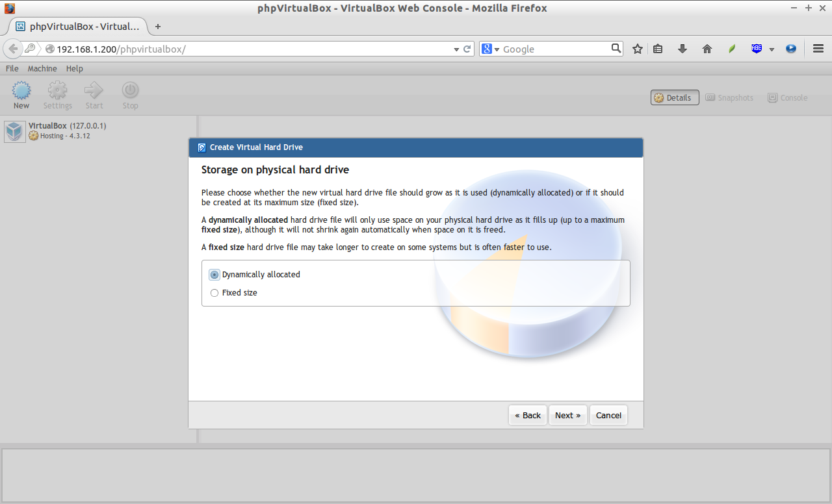Open the bookmarks list icon
The width and height of the screenshot is (832, 504).
click(658, 49)
